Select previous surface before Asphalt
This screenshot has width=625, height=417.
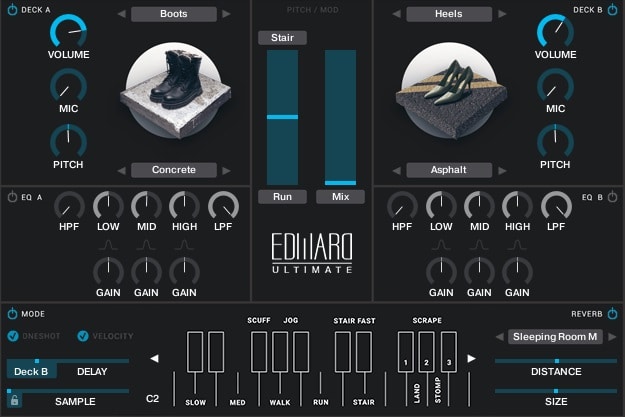click(x=396, y=170)
